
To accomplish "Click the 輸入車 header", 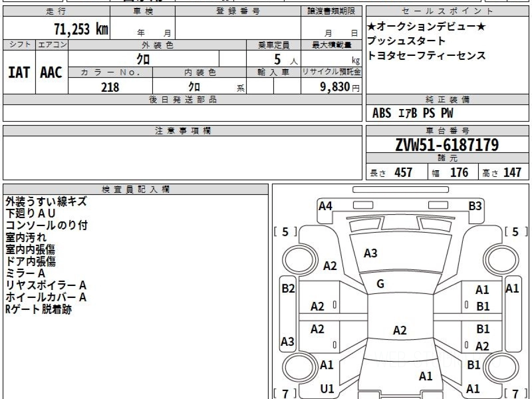I will [x=274, y=72].
